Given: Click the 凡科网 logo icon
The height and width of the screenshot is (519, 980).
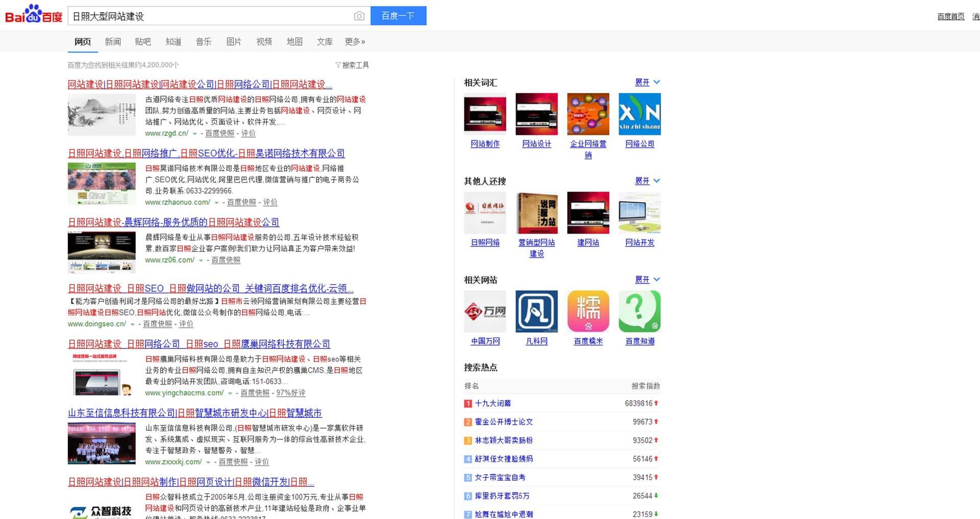Looking at the screenshot, I should point(536,311).
